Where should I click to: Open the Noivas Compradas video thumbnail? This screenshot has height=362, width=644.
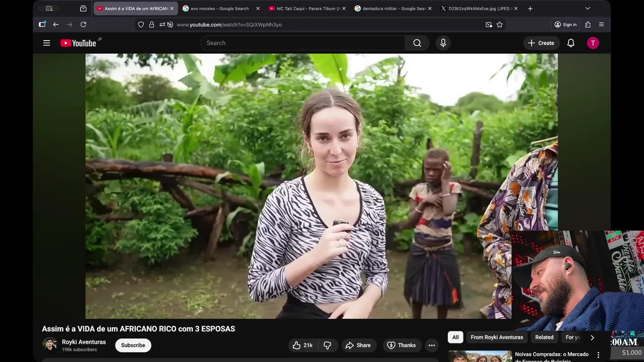pyautogui.click(x=480, y=356)
